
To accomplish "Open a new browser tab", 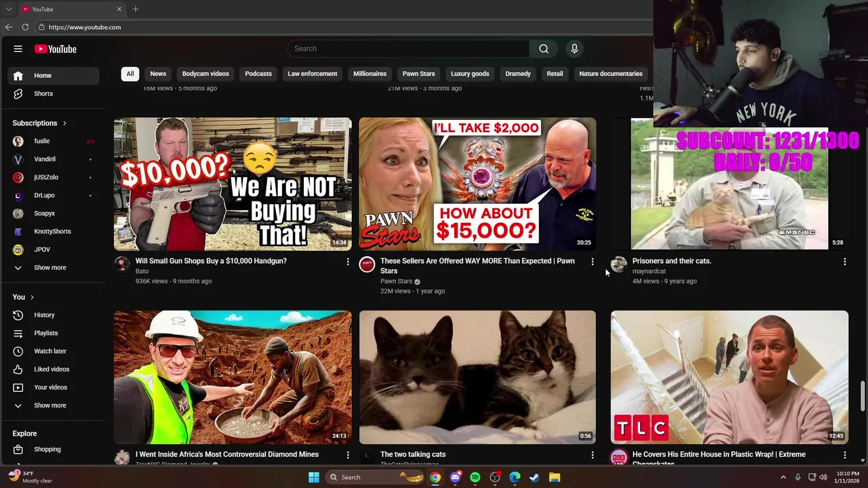I will point(136,9).
